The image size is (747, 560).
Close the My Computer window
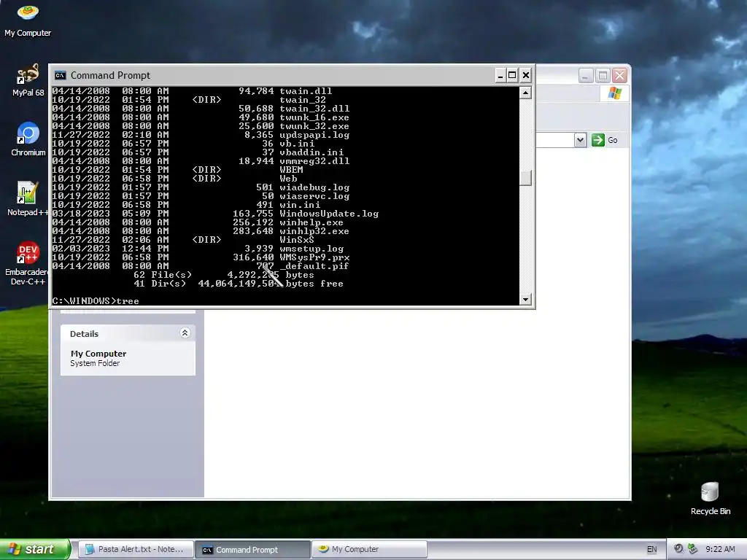pos(619,75)
